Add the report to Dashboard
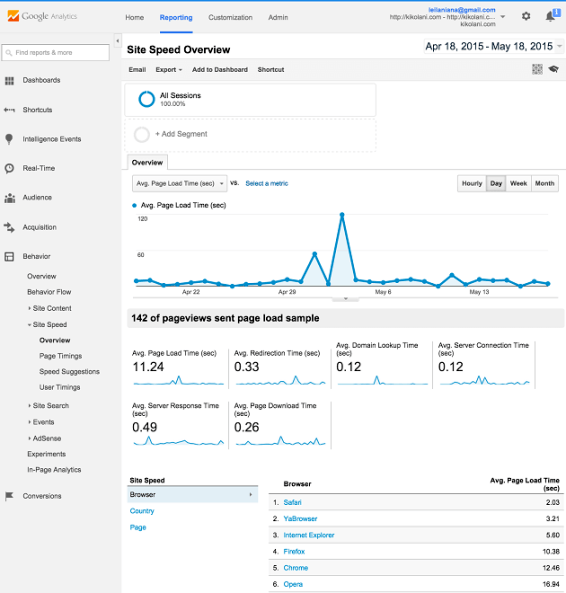566x593 pixels. pos(220,70)
